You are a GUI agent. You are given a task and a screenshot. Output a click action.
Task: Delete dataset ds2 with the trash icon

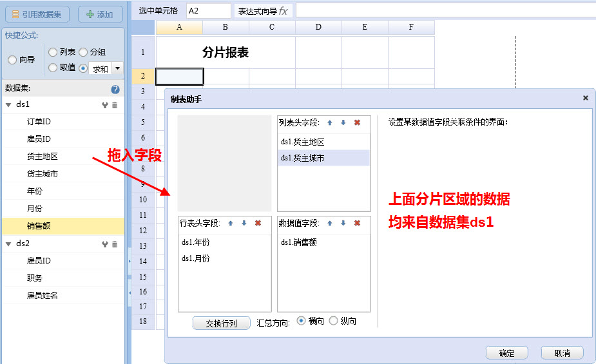coord(115,244)
